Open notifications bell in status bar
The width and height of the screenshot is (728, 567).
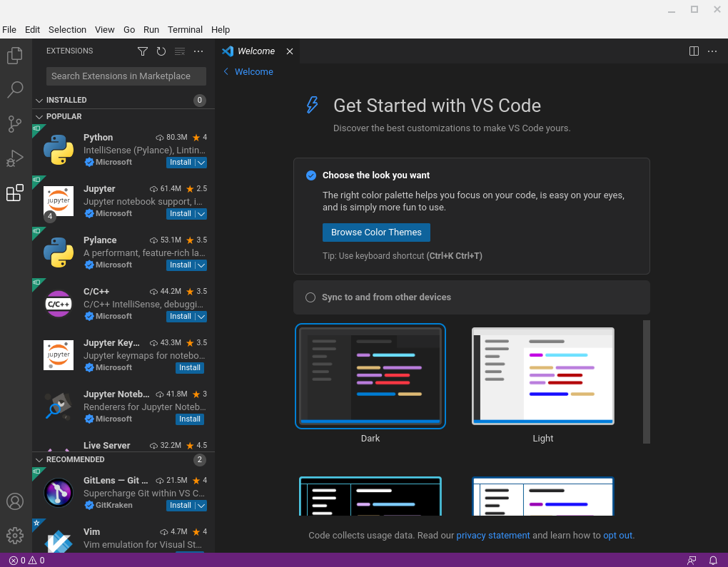tap(713, 561)
